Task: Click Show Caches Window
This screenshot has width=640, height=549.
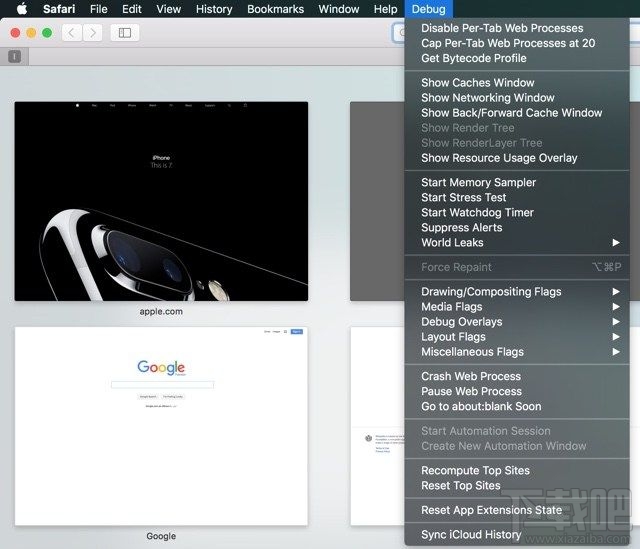Action: pos(477,83)
